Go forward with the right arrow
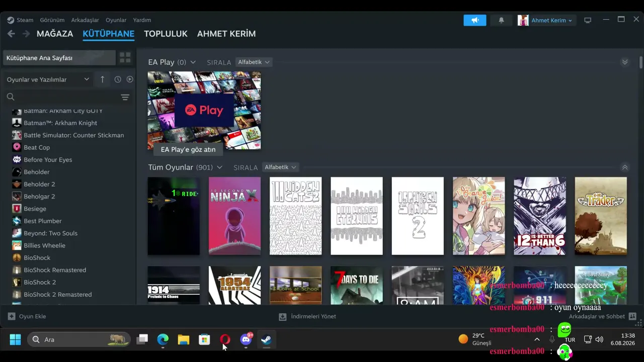 pyautogui.click(x=26, y=34)
